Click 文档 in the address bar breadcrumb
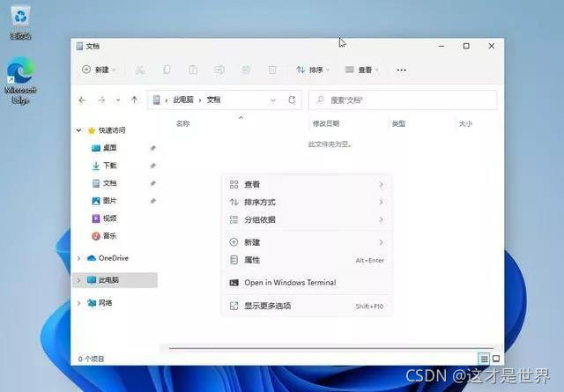The width and height of the screenshot is (564, 392). click(x=213, y=100)
